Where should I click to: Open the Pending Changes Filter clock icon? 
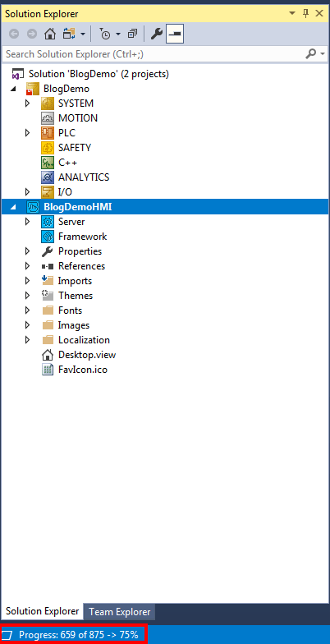click(x=105, y=34)
